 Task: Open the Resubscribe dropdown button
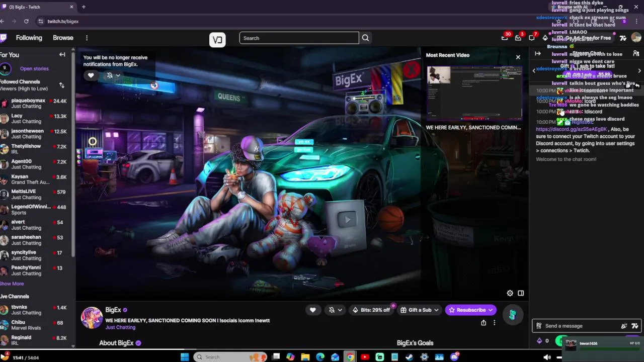point(471,310)
